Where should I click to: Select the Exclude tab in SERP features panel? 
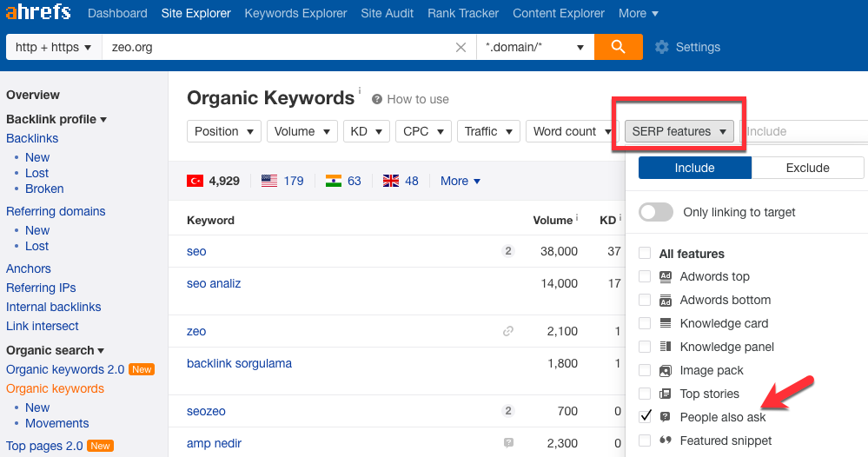808,168
